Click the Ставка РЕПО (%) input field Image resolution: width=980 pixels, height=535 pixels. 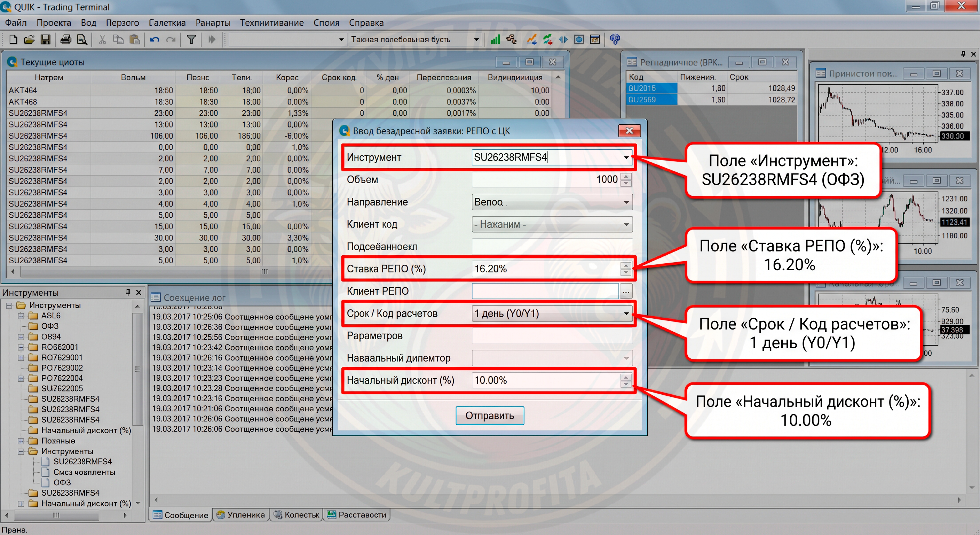tap(546, 269)
